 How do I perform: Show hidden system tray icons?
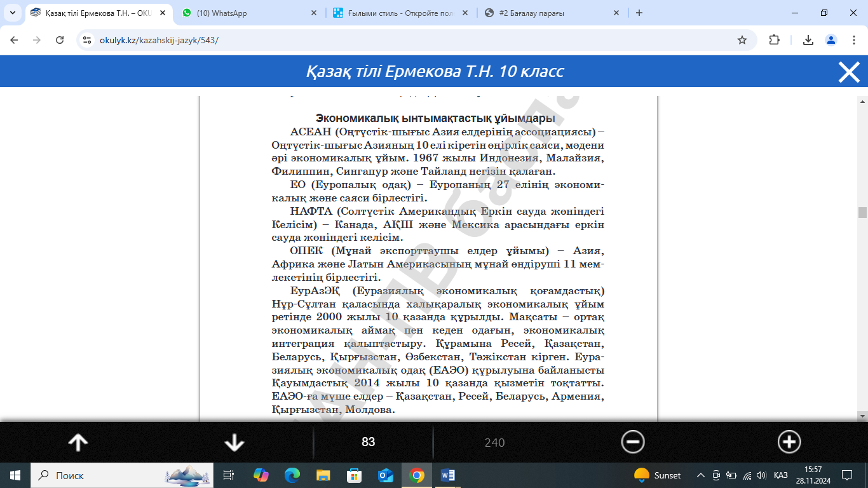(x=701, y=475)
